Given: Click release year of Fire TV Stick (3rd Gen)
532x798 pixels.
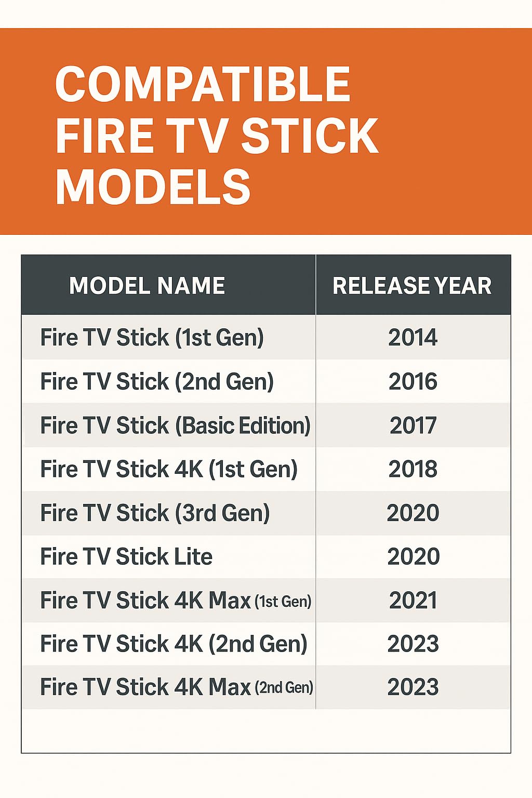Looking at the screenshot, I should (413, 513).
